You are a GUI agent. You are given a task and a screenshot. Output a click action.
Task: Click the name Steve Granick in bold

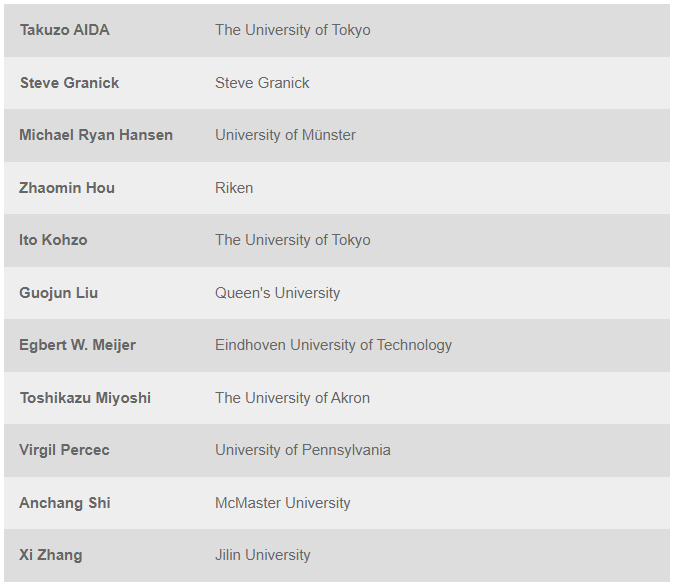click(x=69, y=83)
